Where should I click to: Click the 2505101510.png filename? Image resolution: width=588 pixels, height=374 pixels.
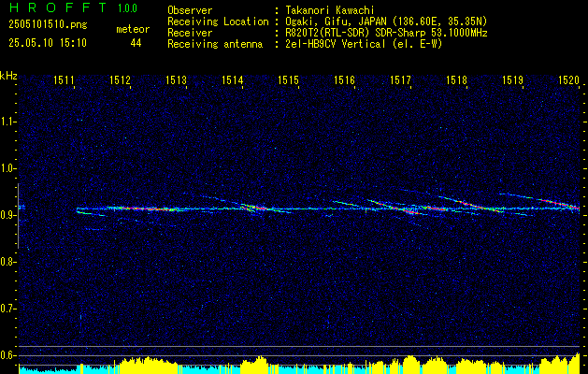(48, 24)
